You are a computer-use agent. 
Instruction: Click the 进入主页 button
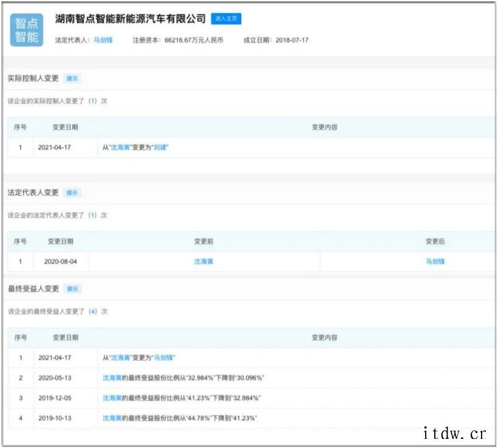pos(226,19)
